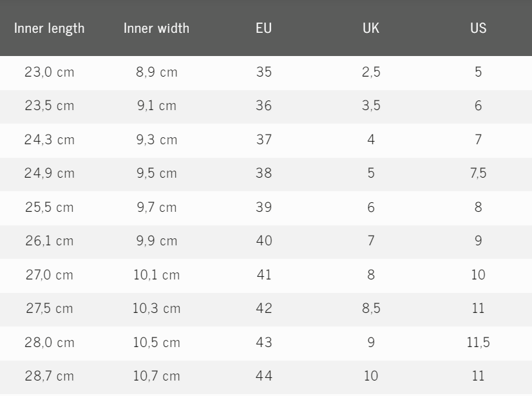
Task: Click the UK size 2,5 cell
Action: click(370, 73)
